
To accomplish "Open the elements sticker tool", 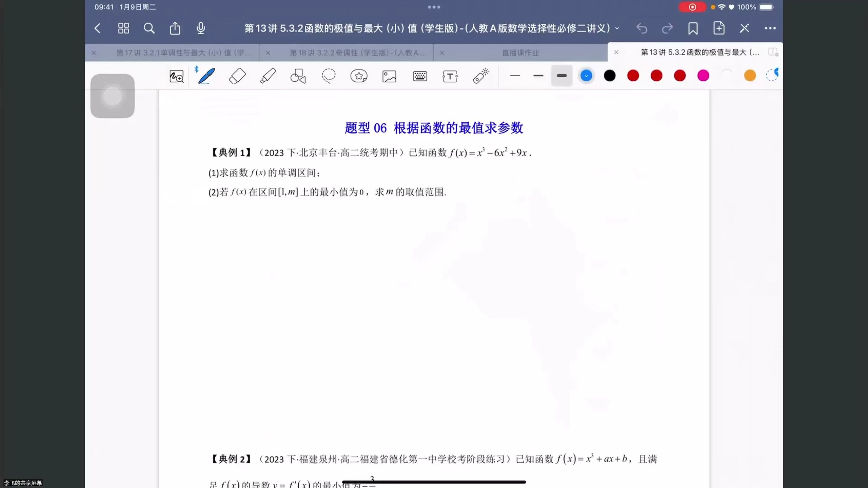I will 359,76.
